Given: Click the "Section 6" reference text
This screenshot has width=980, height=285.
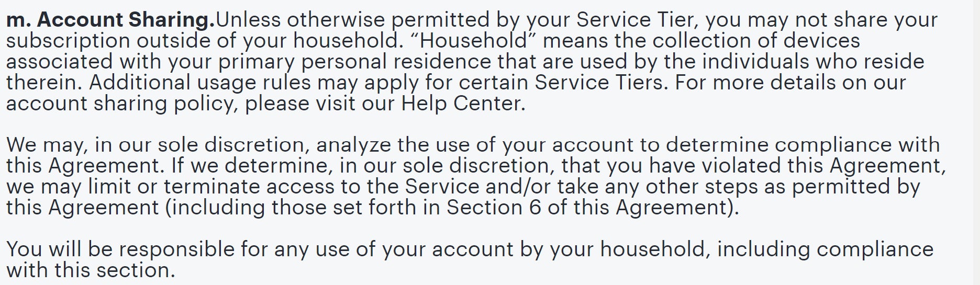Looking at the screenshot, I should (x=493, y=208).
